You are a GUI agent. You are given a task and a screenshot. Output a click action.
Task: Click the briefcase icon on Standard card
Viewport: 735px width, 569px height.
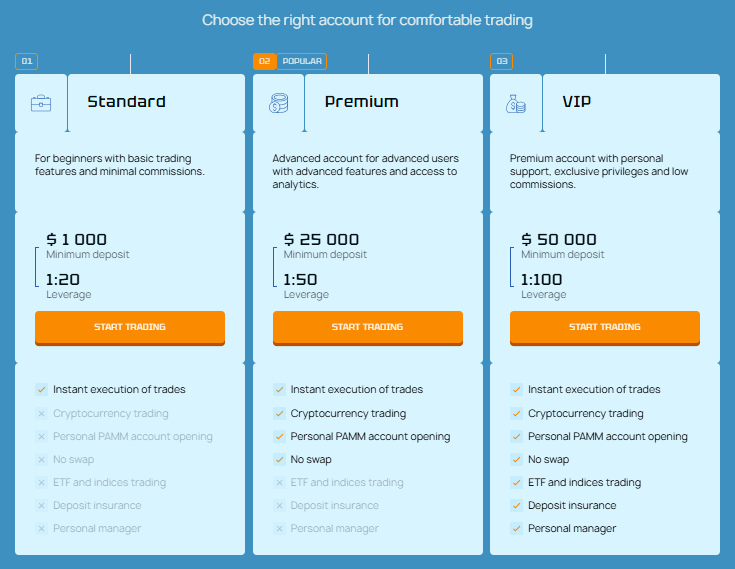[41, 103]
